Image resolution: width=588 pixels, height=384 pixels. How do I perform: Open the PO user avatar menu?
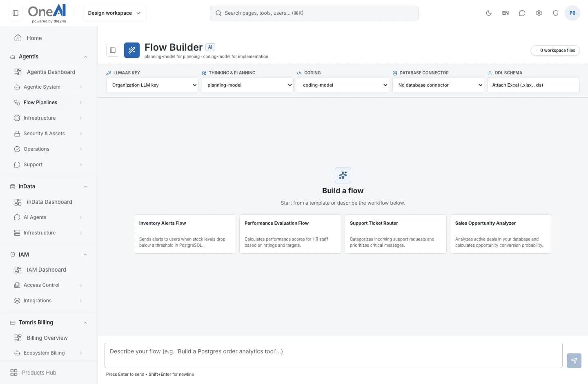572,13
